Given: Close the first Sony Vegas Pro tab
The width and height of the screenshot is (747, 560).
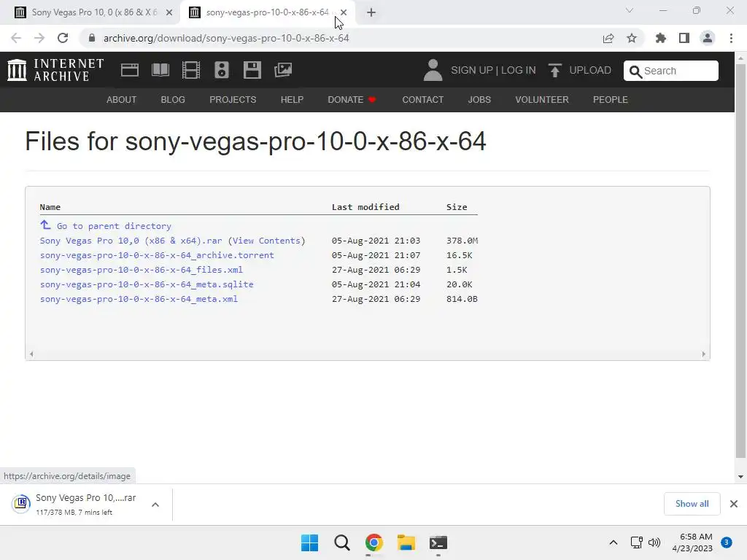Looking at the screenshot, I should pos(169,12).
